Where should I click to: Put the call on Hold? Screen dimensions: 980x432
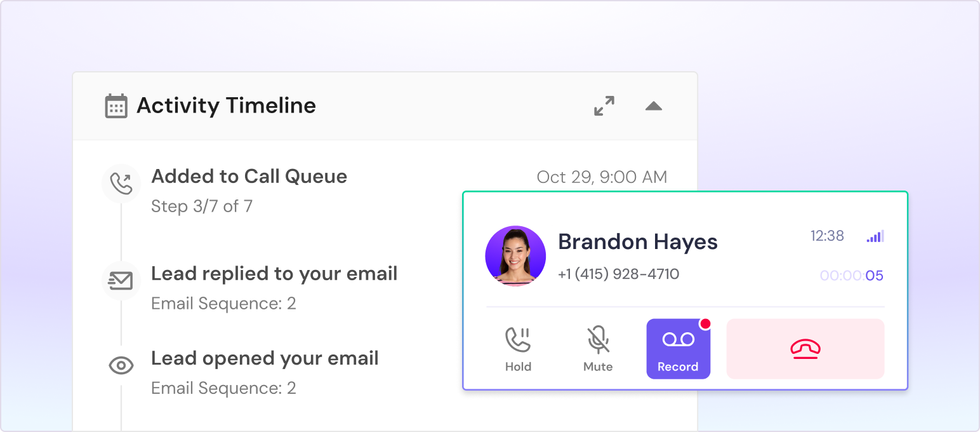(x=518, y=349)
